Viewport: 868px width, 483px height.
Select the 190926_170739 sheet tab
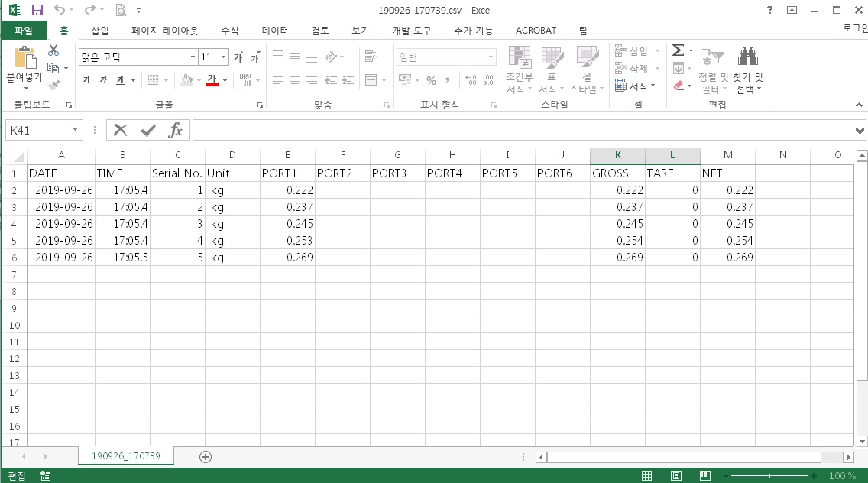click(125, 455)
